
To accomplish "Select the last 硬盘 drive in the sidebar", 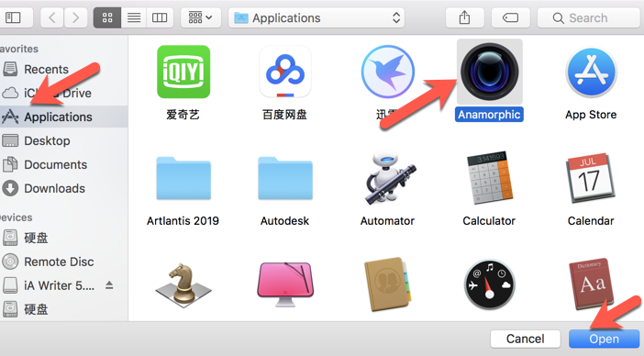I will tap(63, 309).
